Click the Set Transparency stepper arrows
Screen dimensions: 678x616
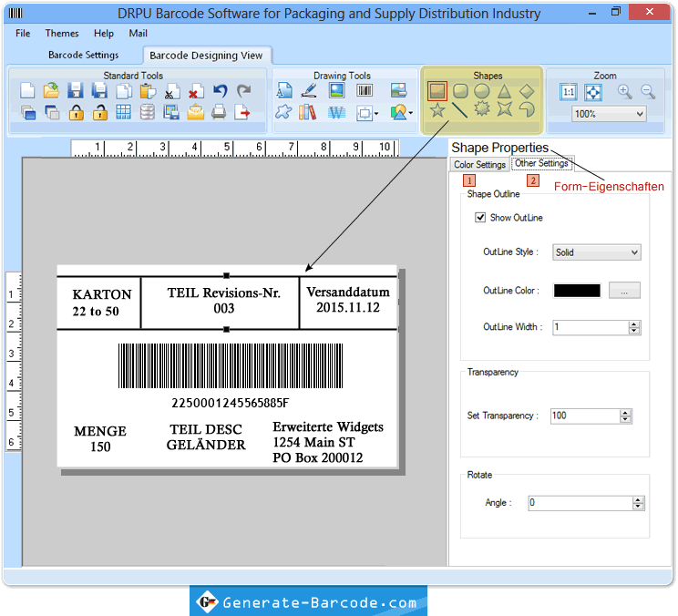point(625,416)
